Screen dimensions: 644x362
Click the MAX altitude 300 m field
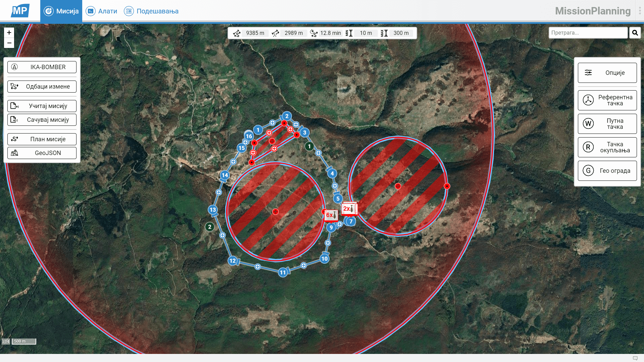[401, 33]
